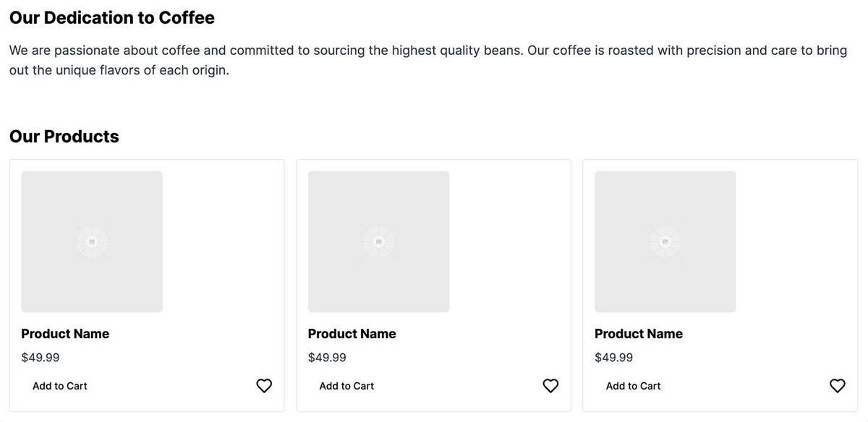
Task: Select the second Product Name title
Action: 352,334
